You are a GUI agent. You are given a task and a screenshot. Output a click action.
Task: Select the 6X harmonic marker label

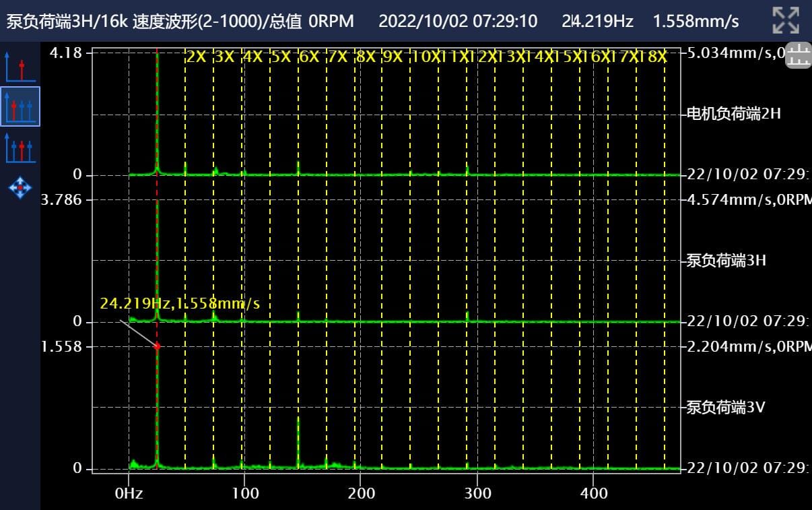tap(308, 57)
